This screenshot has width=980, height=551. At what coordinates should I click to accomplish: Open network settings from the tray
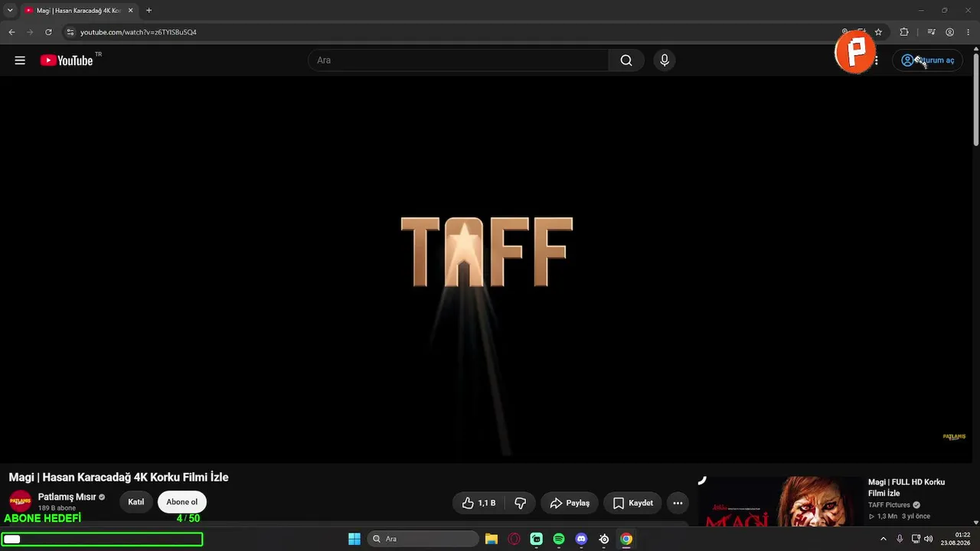[916, 539]
